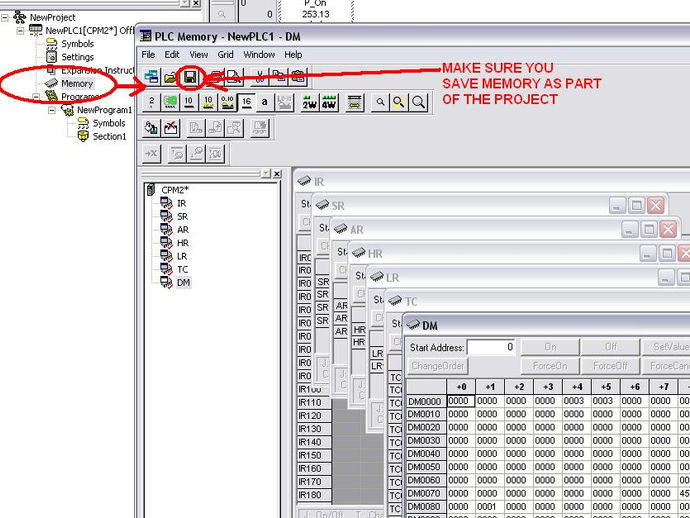Select Memory in project tree
The height and width of the screenshot is (518, 690).
pyautogui.click(x=77, y=84)
